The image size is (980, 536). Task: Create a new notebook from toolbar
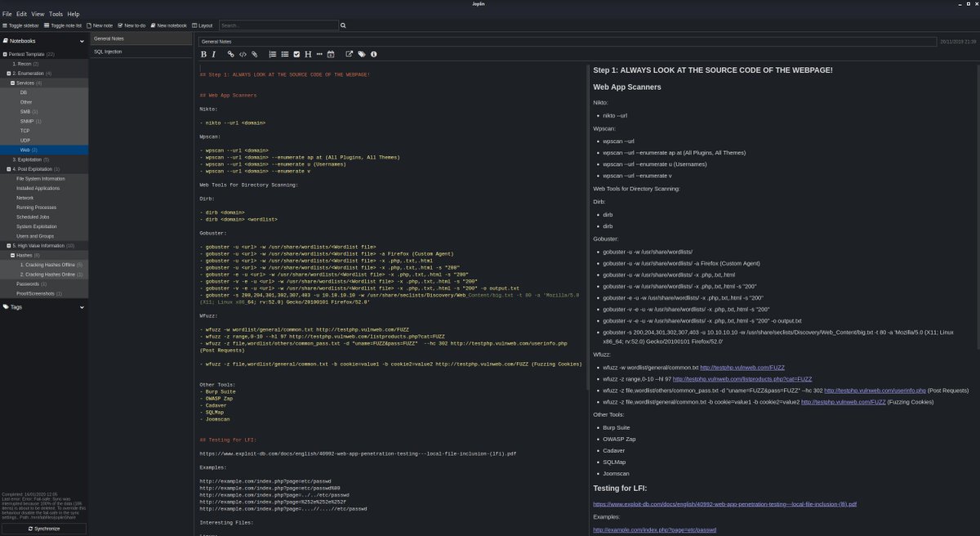168,25
